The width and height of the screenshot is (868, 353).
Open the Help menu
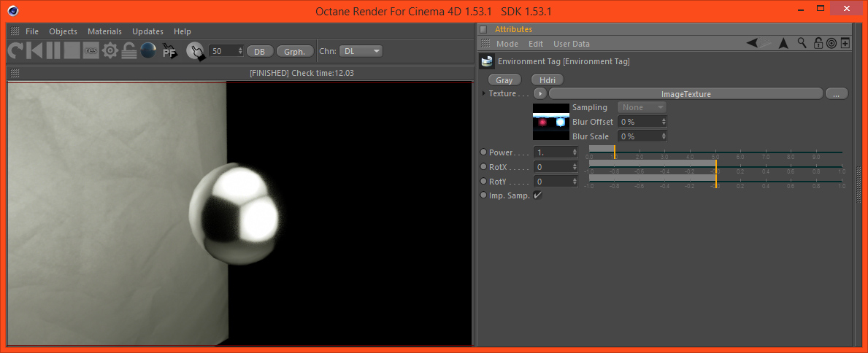point(182,31)
